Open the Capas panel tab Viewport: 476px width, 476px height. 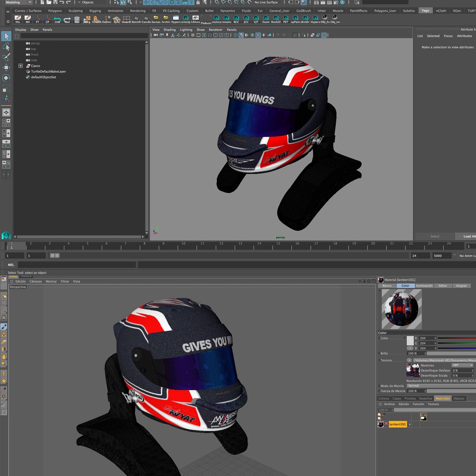pos(397,398)
